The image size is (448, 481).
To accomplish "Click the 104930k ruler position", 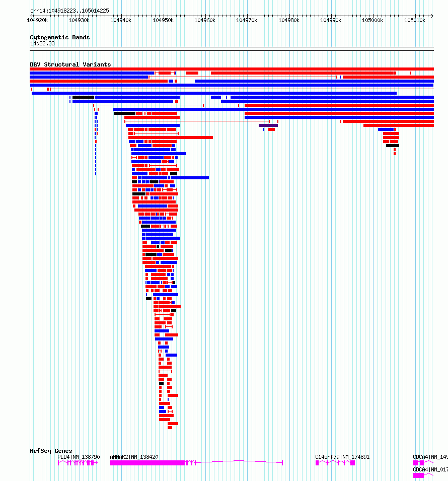I will [x=79, y=20].
